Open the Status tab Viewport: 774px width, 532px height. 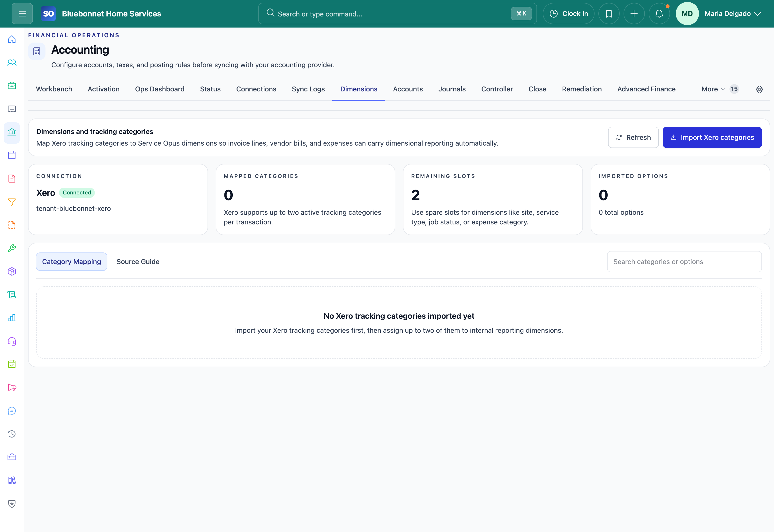click(x=210, y=89)
